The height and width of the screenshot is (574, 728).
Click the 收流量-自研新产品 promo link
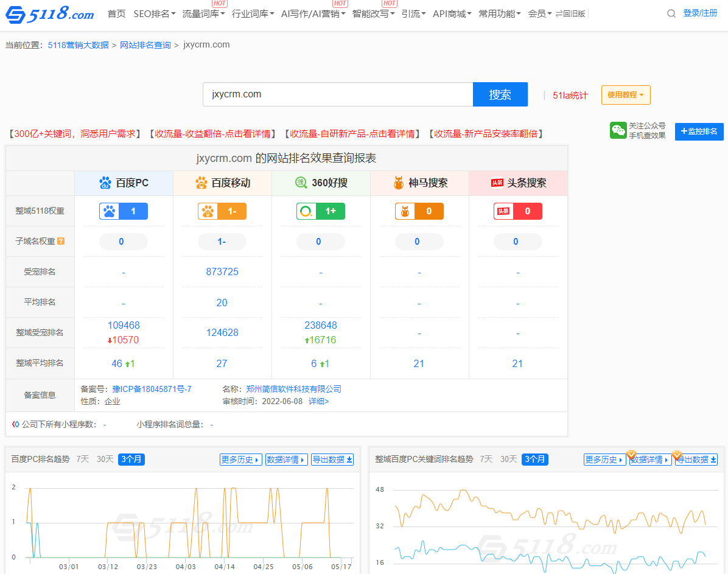click(352, 134)
